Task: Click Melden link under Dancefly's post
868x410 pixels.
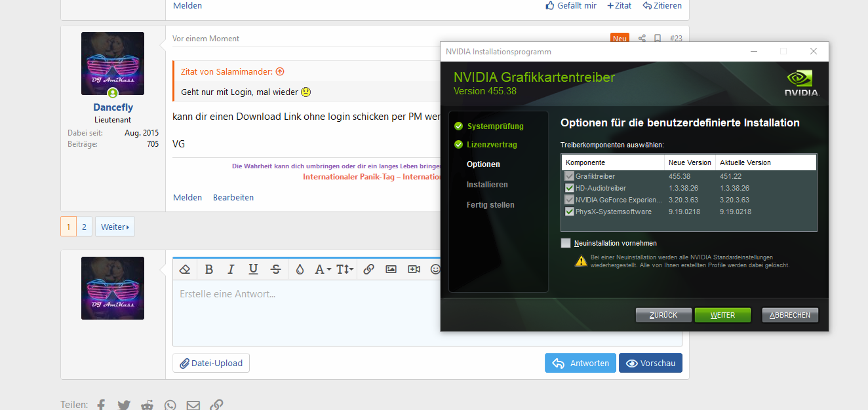Action: tap(187, 197)
